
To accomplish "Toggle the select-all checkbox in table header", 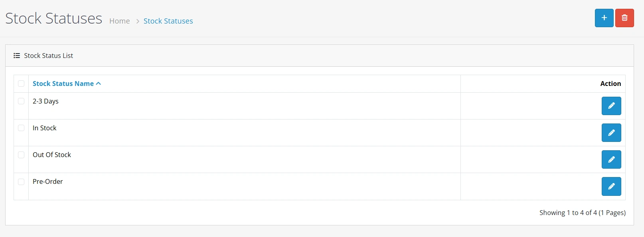I will point(21,84).
